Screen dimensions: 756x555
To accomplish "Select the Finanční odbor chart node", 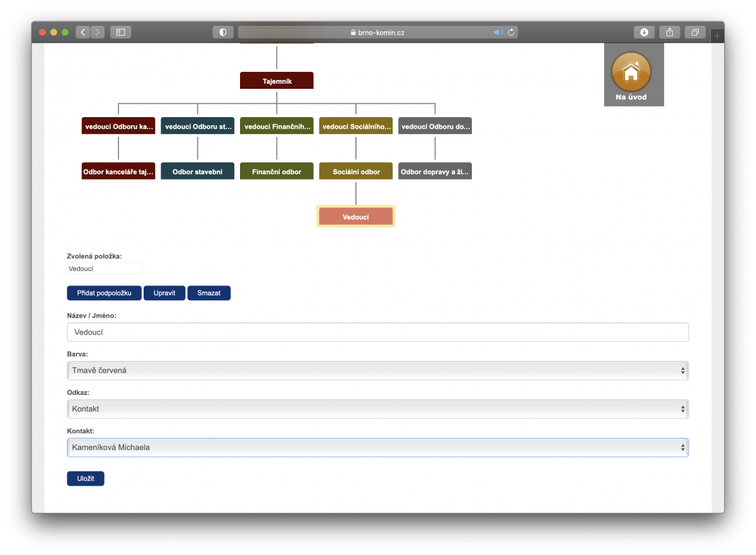I will (x=277, y=171).
